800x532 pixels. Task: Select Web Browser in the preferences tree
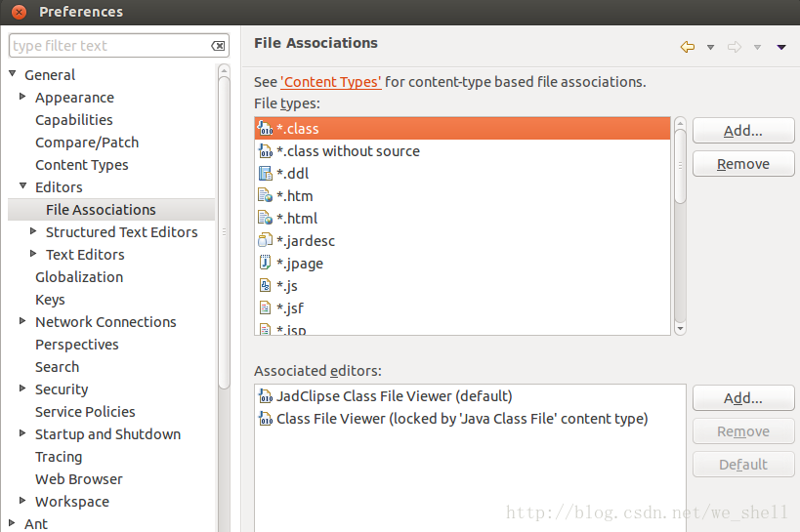(x=79, y=479)
